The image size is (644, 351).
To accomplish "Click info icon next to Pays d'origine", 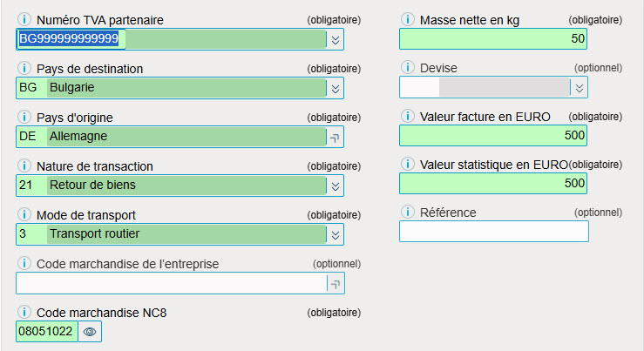I will click(x=24, y=117).
